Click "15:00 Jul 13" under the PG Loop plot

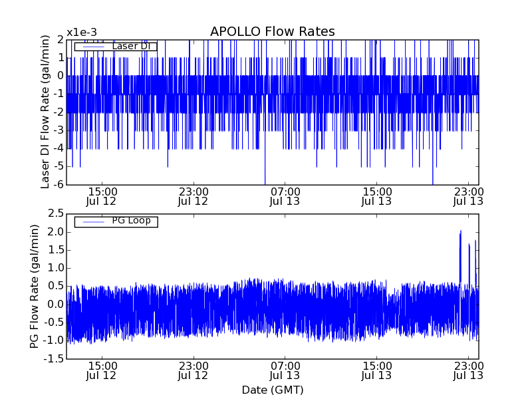pos(376,371)
